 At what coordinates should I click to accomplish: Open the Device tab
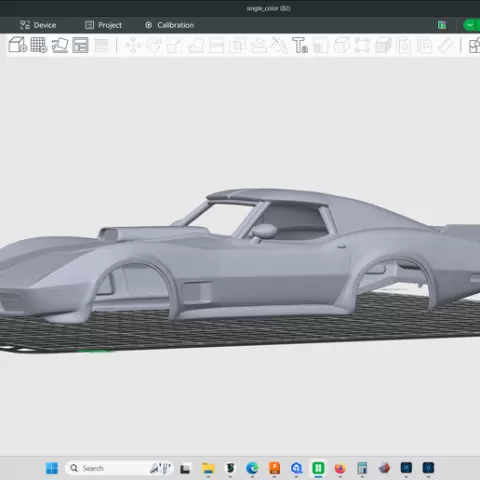tap(38, 25)
